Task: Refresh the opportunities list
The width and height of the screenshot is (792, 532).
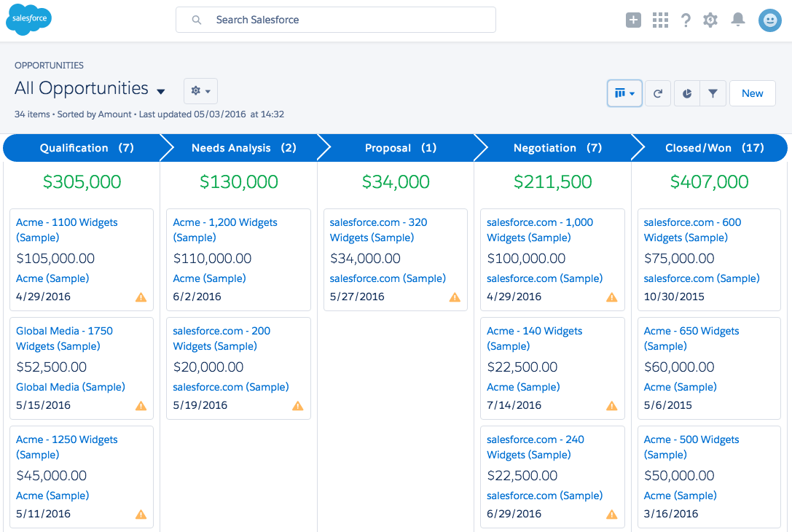Action: (x=658, y=93)
